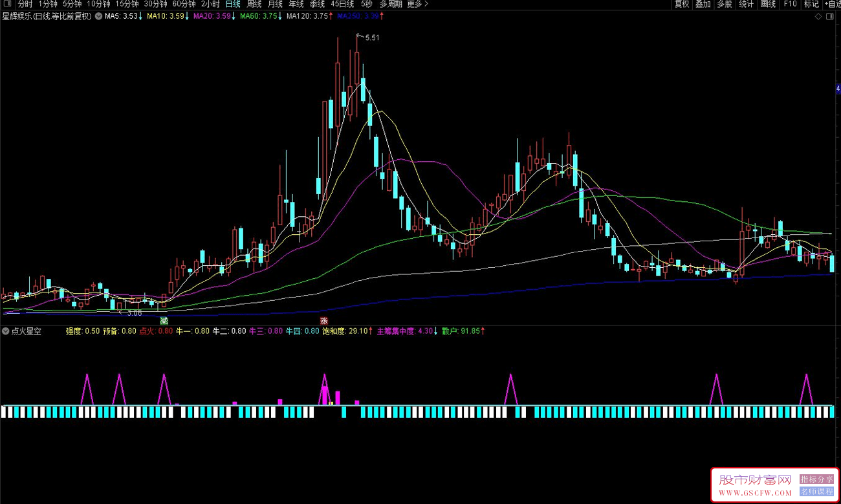Open the 多周期 multi-period view
The height and width of the screenshot is (504, 841).
coord(391,4)
